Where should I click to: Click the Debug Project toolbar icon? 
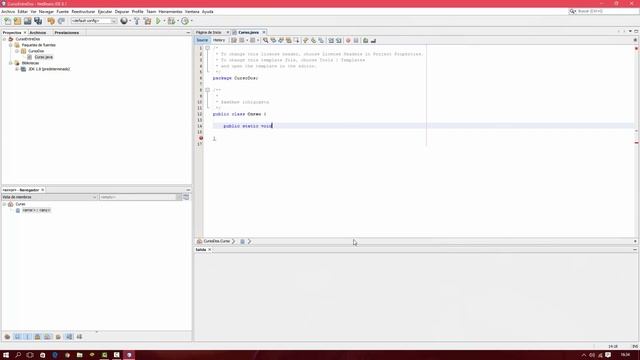point(171,21)
